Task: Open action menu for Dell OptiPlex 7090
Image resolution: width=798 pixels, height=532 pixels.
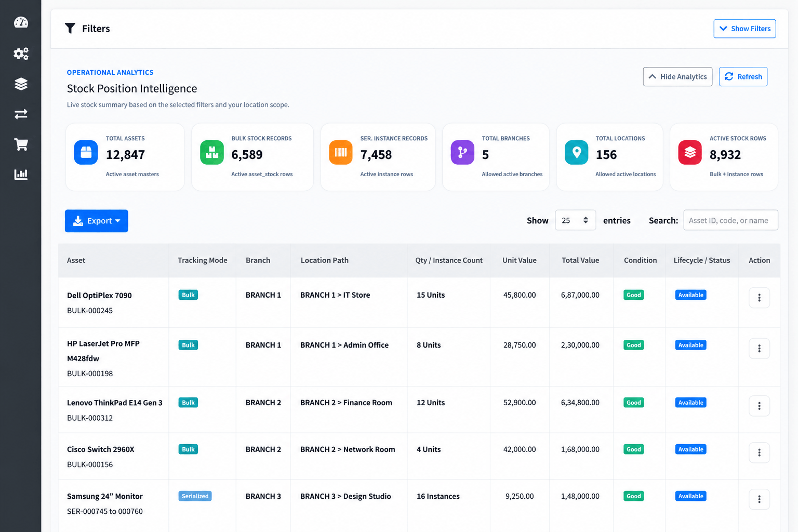Action: coord(759,298)
